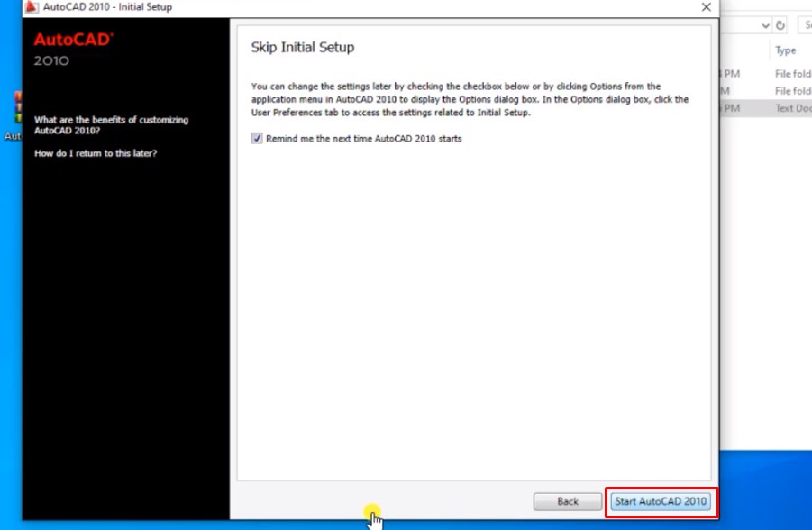Screen dimensions: 812x530
Task: Click the File Explorer search field
Action: 805,26
